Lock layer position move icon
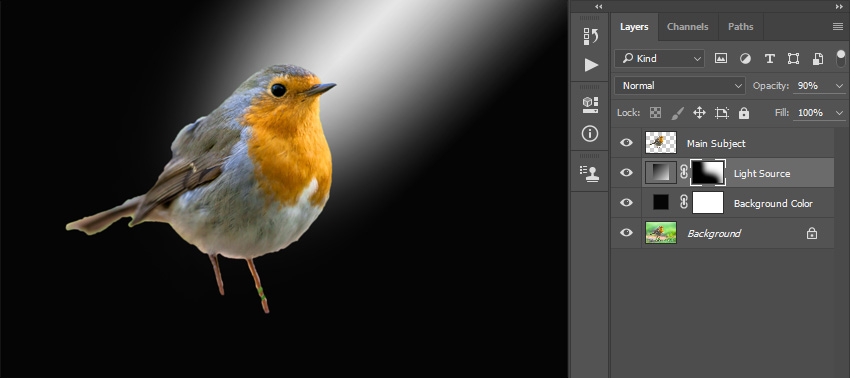The height and width of the screenshot is (378, 850). (699, 113)
